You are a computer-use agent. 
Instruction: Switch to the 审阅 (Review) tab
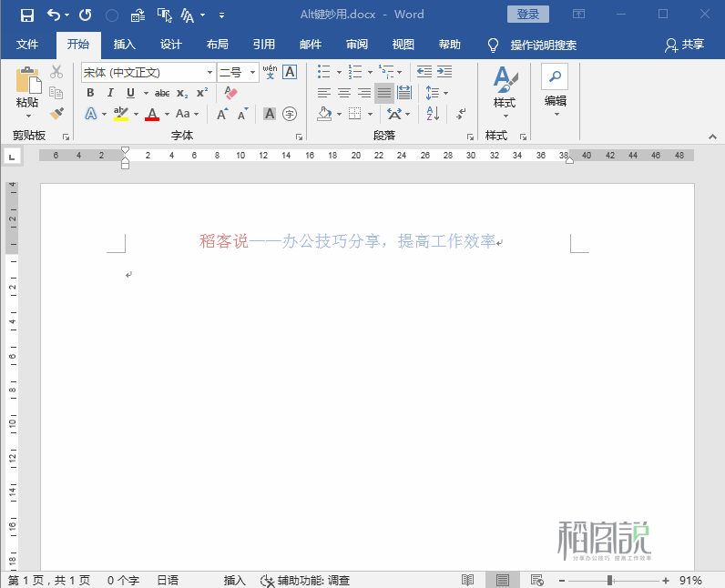point(356,45)
